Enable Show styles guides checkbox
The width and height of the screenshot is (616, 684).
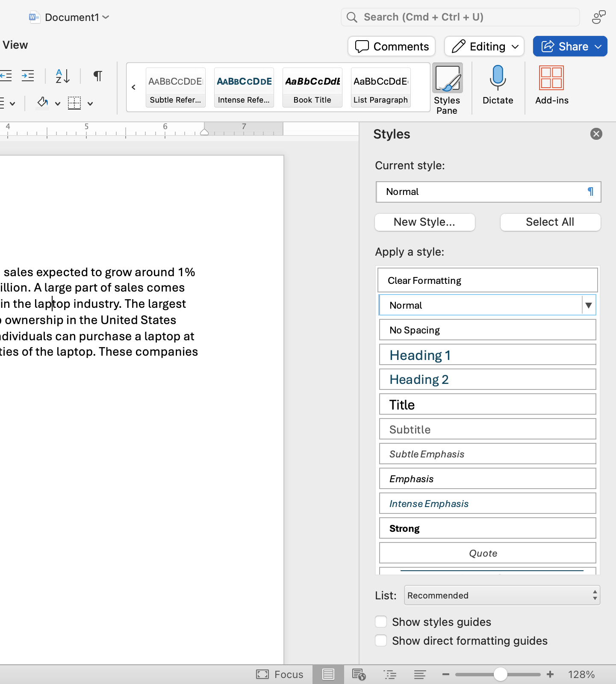click(381, 622)
